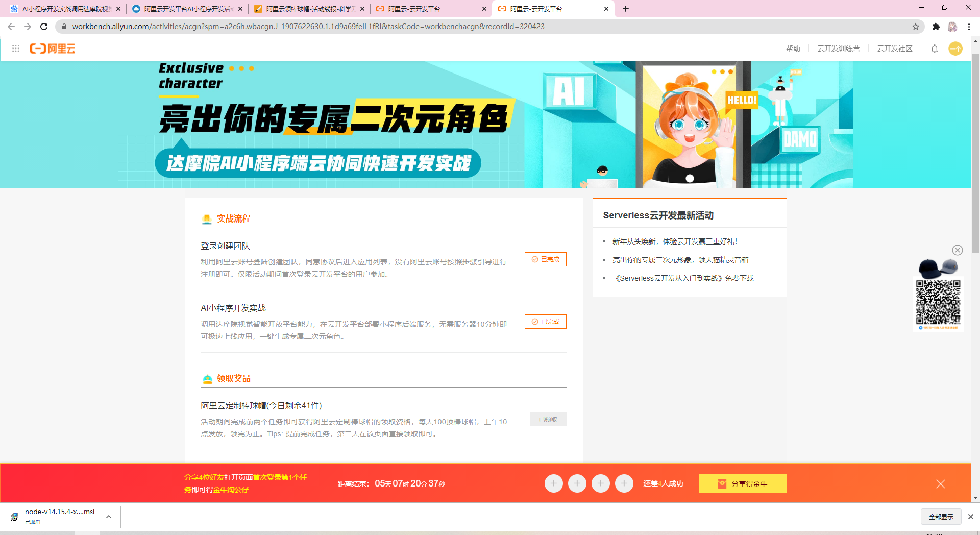Go back to the previous page
The width and height of the screenshot is (980, 535).
point(11,27)
